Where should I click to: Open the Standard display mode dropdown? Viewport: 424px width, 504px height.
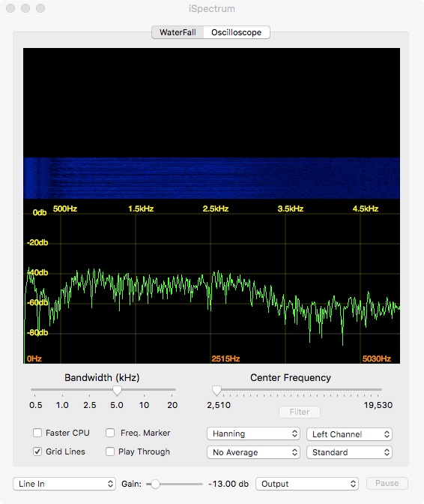(x=350, y=452)
